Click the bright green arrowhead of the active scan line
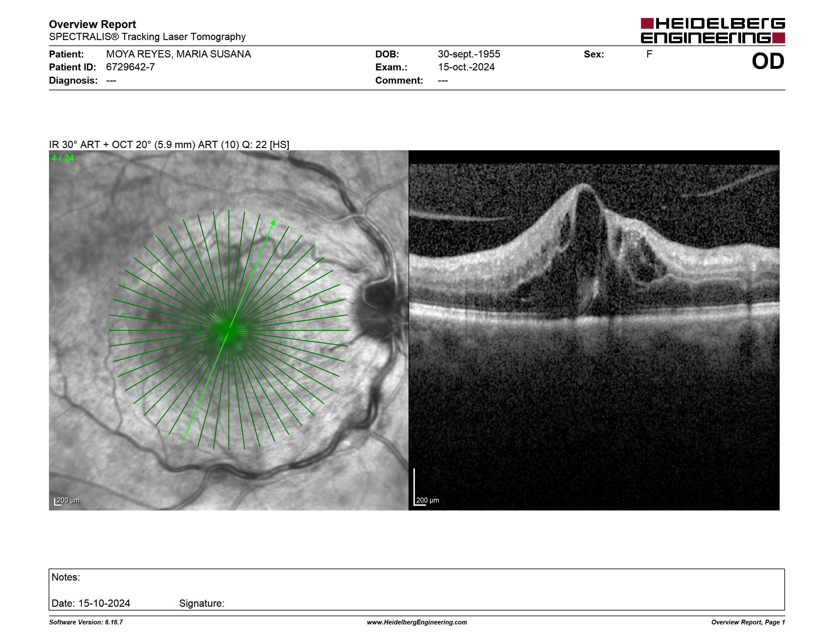Screen dimensions: 834x644 [273, 223]
